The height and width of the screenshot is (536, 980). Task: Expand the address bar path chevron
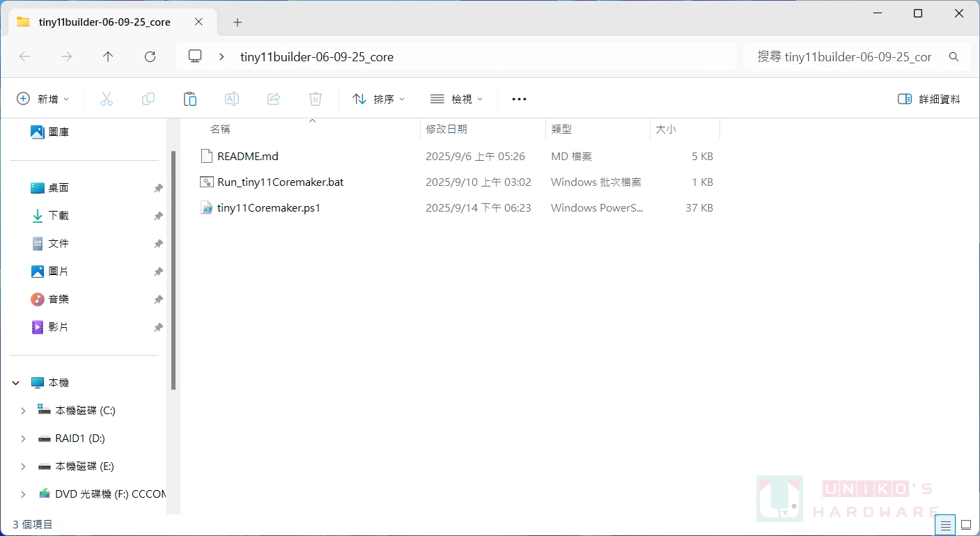[221, 56]
